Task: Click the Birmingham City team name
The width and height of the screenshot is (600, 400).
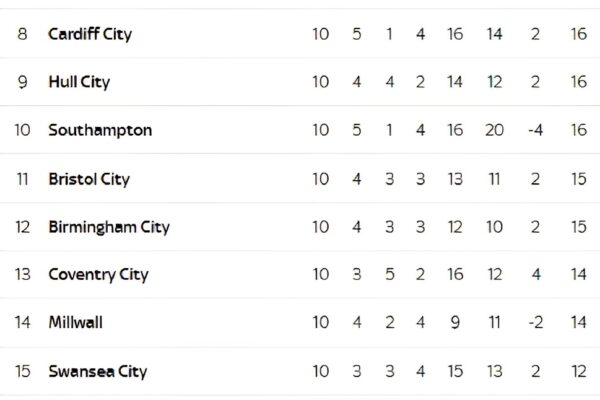Action: point(109,227)
